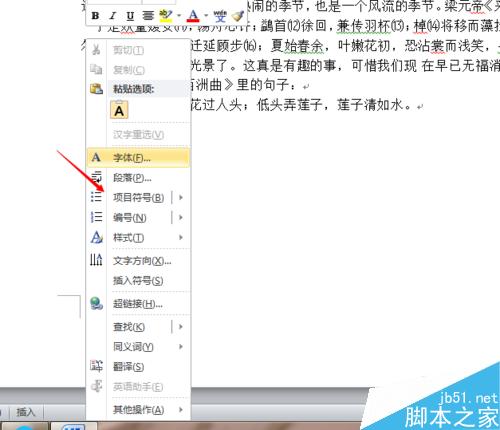
Task: Click the text 叶嫩花初 in document
Action: point(364,46)
